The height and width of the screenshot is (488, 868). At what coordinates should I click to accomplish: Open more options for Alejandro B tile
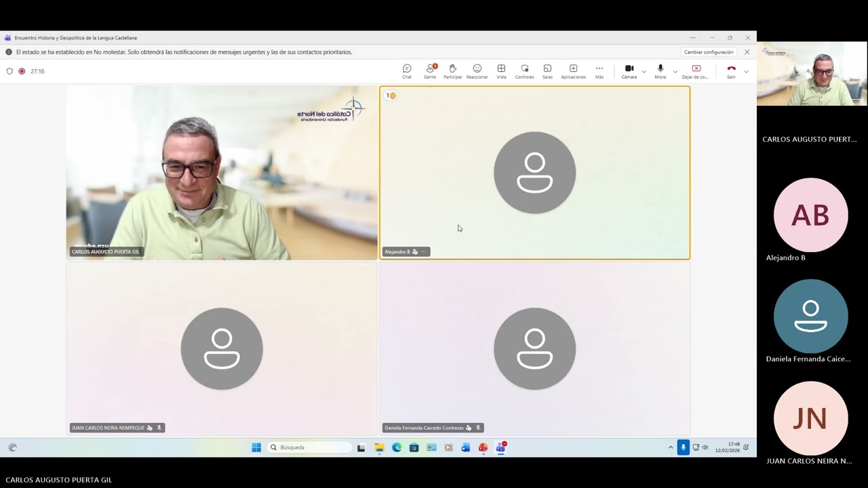(424, 251)
